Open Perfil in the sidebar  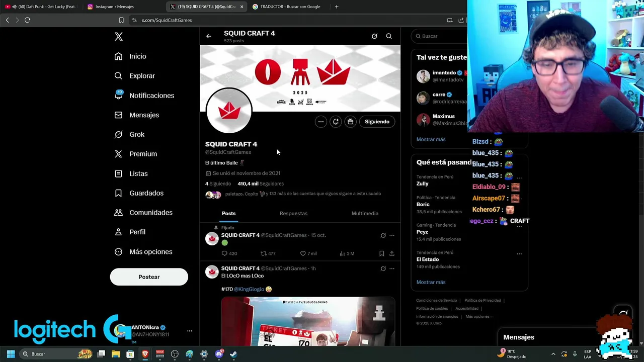[130, 232]
